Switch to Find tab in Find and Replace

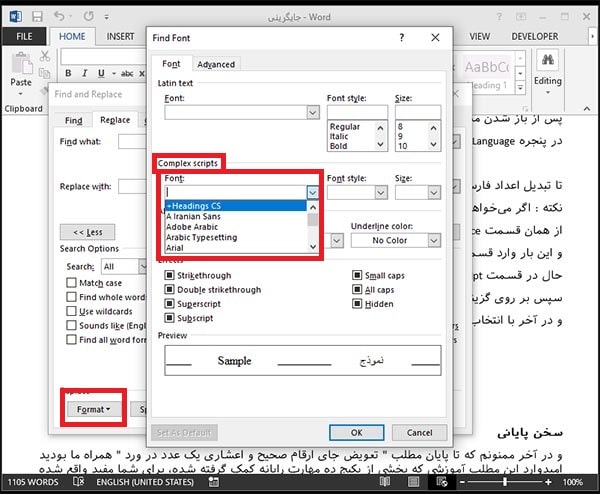click(73, 121)
